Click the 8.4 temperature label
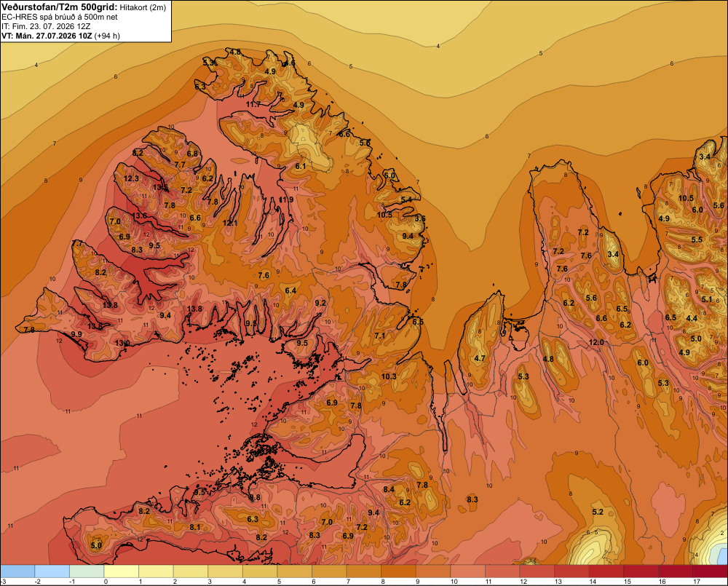Screen dimensions: 728x586 (389, 489)
